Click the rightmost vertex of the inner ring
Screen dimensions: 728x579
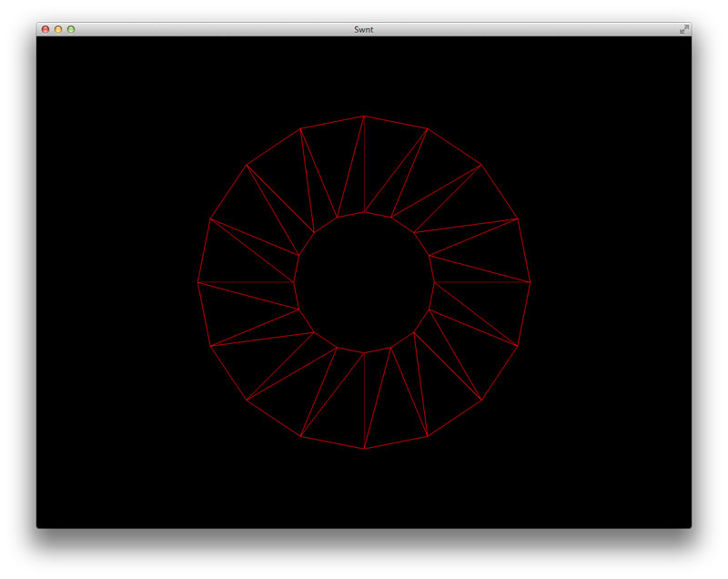434,282
